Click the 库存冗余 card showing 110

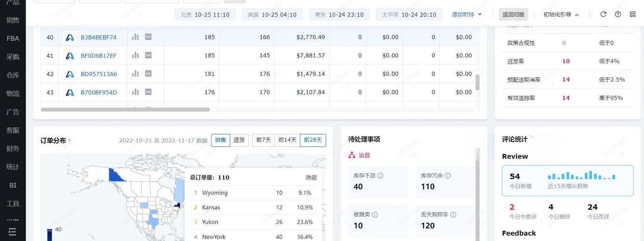point(445,182)
